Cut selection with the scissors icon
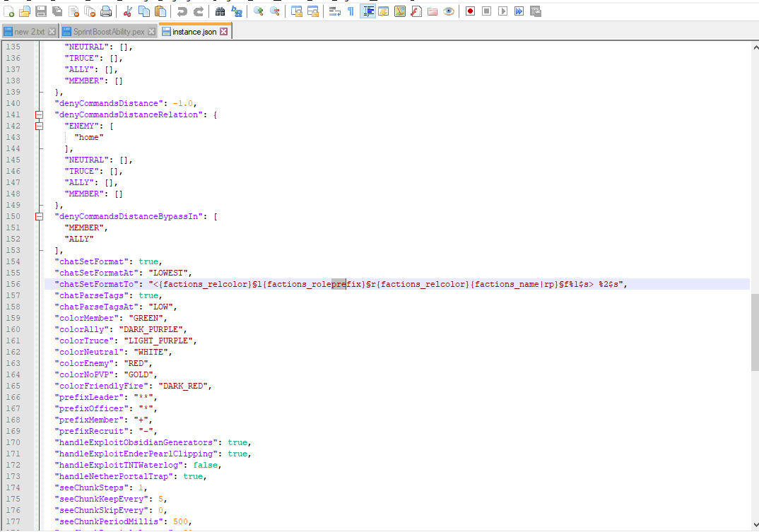Viewport: 759px width, 532px height. (128, 11)
